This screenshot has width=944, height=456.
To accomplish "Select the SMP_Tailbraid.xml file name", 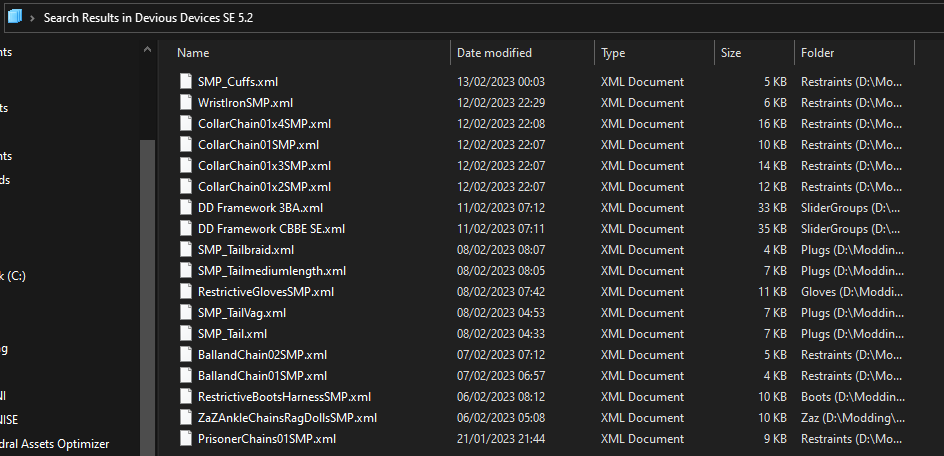I will click(x=246, y=249).
